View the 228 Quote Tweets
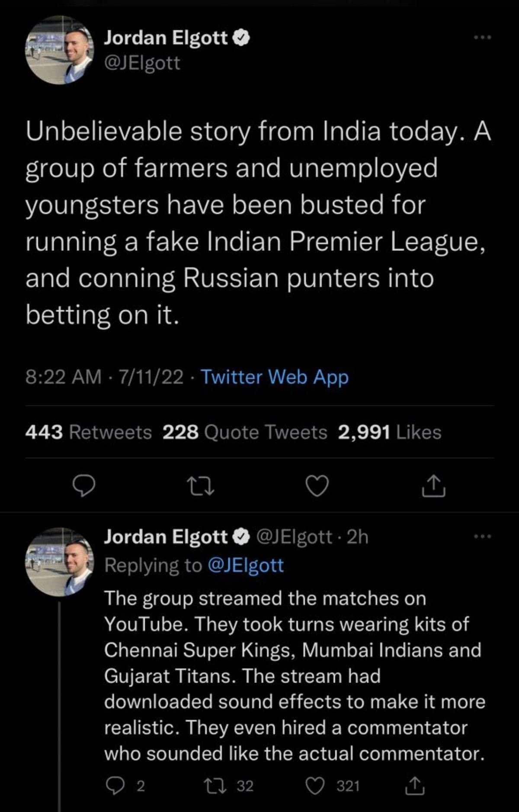The image size is (519, 812). click(x=245, y=432)
